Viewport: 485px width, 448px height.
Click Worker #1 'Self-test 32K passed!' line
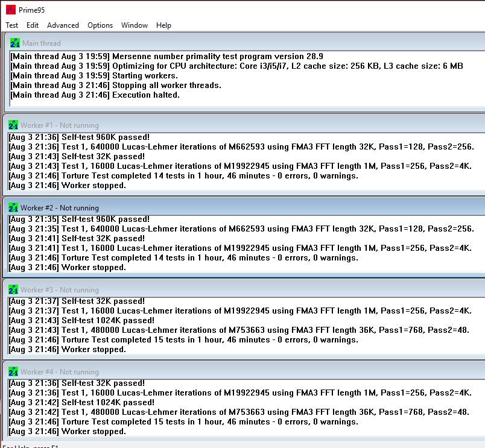coord(77,156)
